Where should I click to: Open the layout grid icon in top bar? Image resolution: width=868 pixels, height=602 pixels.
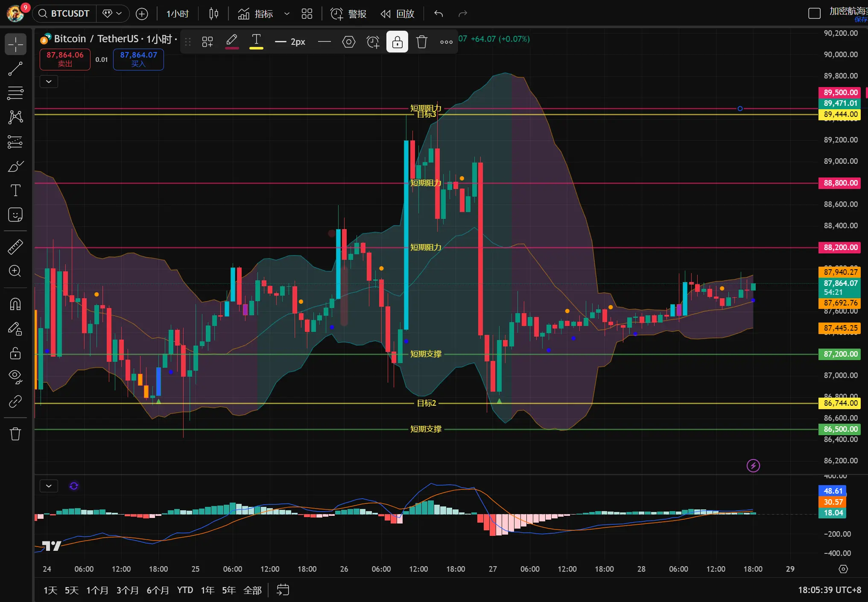[x=307, y=14]
